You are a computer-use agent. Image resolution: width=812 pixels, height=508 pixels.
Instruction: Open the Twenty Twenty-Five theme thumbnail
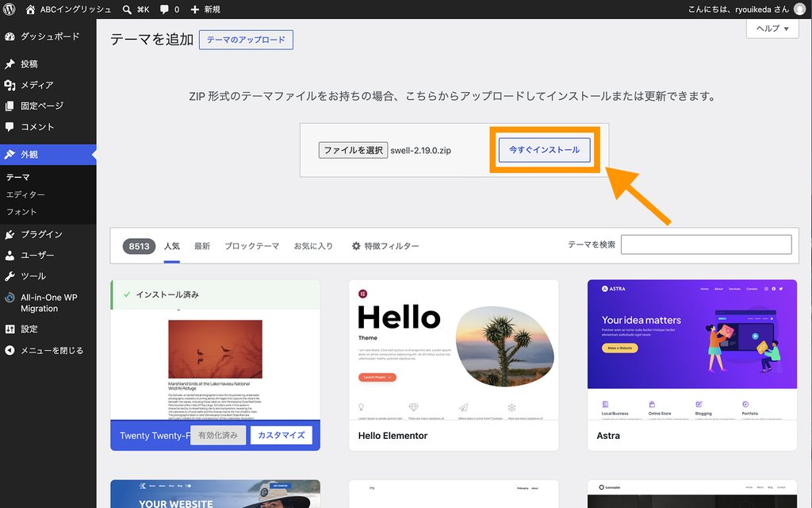[216, 364]
